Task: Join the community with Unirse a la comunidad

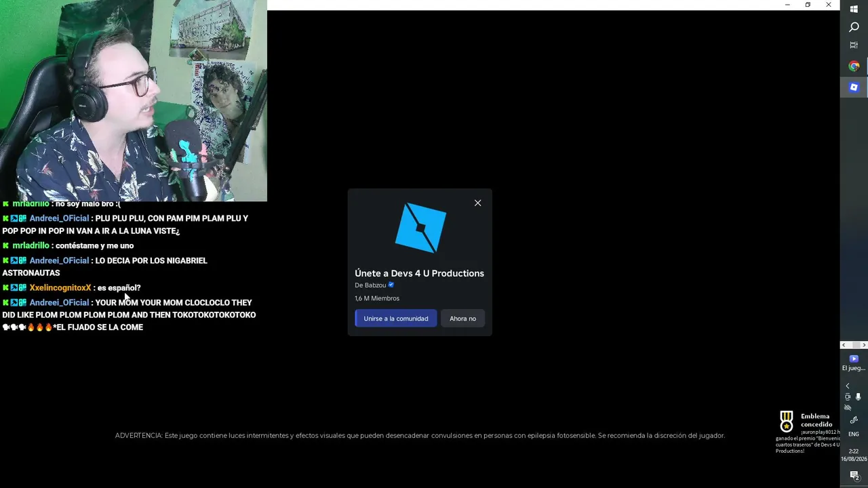Action: click(396, 319)
